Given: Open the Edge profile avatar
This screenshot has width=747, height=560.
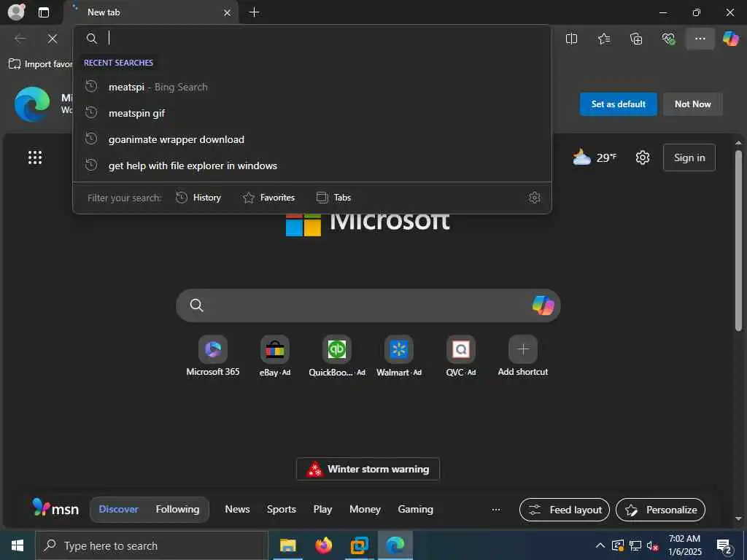Looking at the screenshot, I should [17, 12].
